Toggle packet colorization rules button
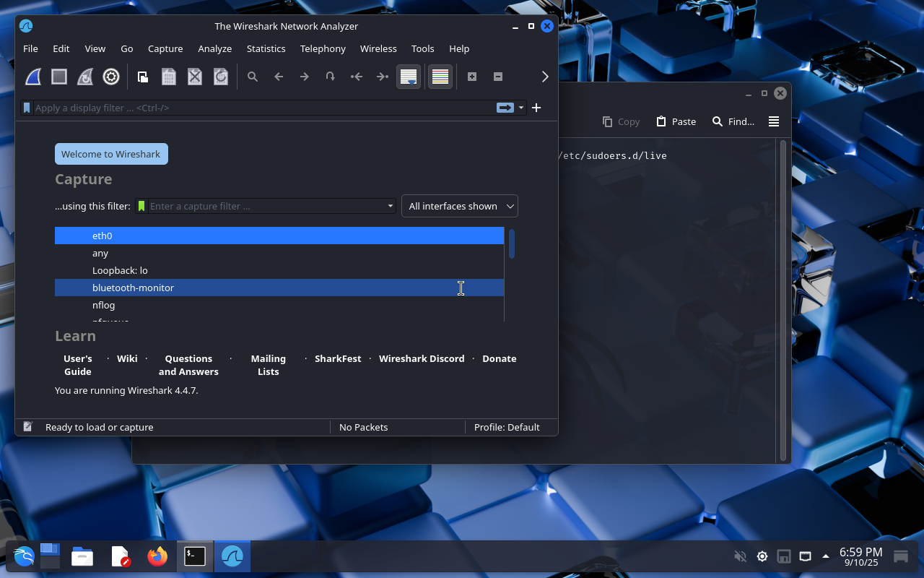This screenshot has height=578, width=924. point(440,77)
